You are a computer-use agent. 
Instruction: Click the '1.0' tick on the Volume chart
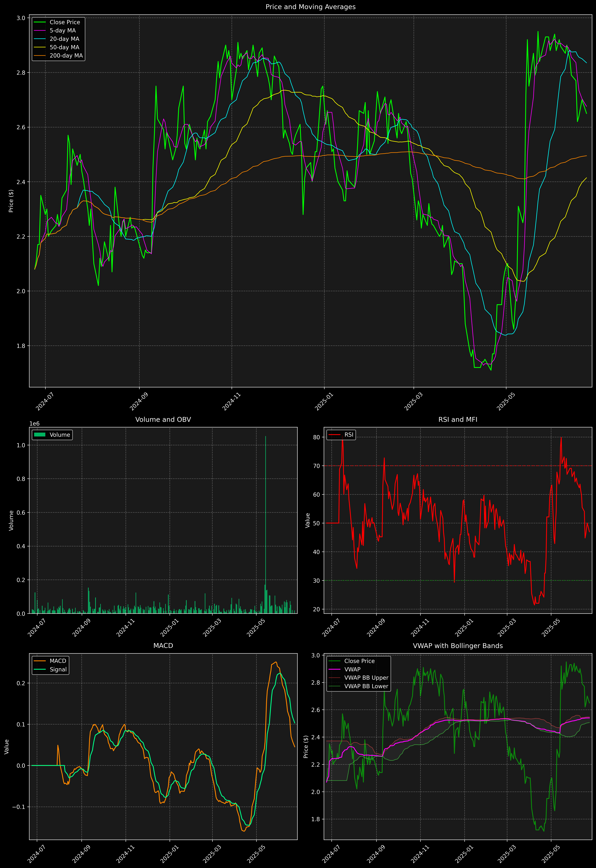21,445
